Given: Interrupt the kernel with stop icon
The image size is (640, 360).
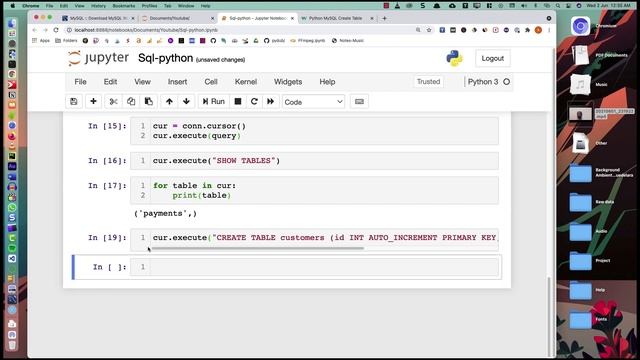Looking at the screenshot, I should click(x=238, y=102).
